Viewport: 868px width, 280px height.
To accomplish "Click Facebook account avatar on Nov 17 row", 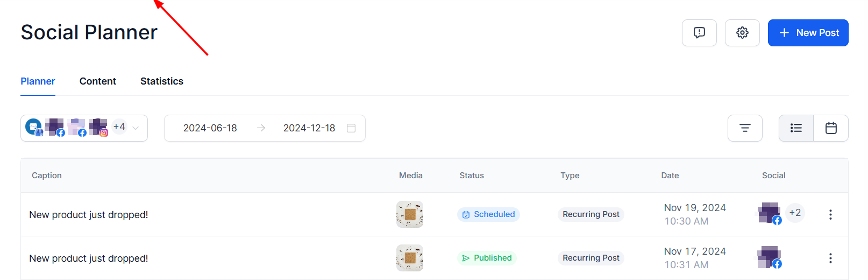I will [x=770, y=257].
